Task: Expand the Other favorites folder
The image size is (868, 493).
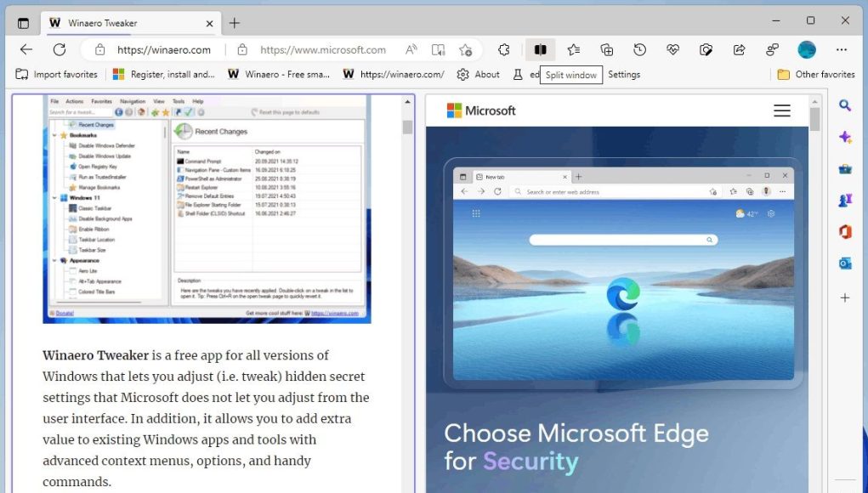Action: tap(815, 74)
